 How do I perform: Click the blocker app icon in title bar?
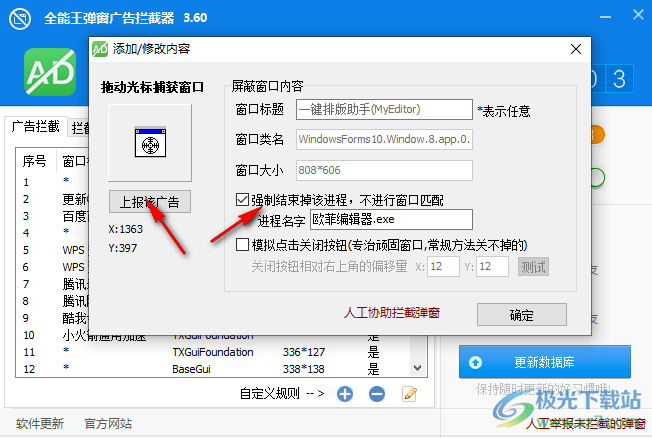click(x=20, y=19)
